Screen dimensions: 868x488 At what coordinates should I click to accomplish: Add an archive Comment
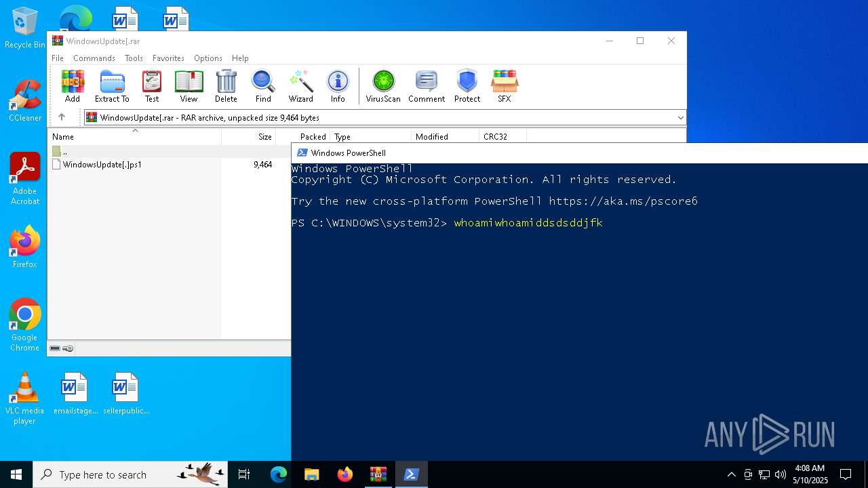tap(427, 86)
